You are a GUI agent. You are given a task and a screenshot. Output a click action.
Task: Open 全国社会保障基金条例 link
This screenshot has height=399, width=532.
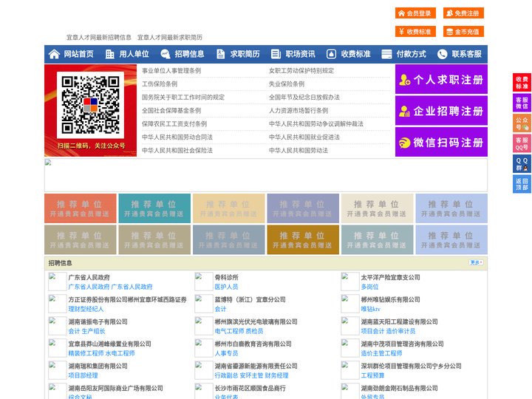click(171, 110)
